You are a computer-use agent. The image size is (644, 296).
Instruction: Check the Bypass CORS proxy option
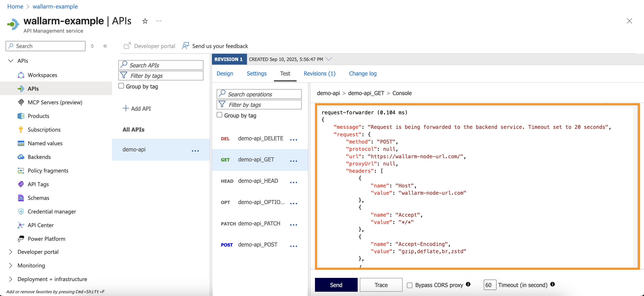410,285
